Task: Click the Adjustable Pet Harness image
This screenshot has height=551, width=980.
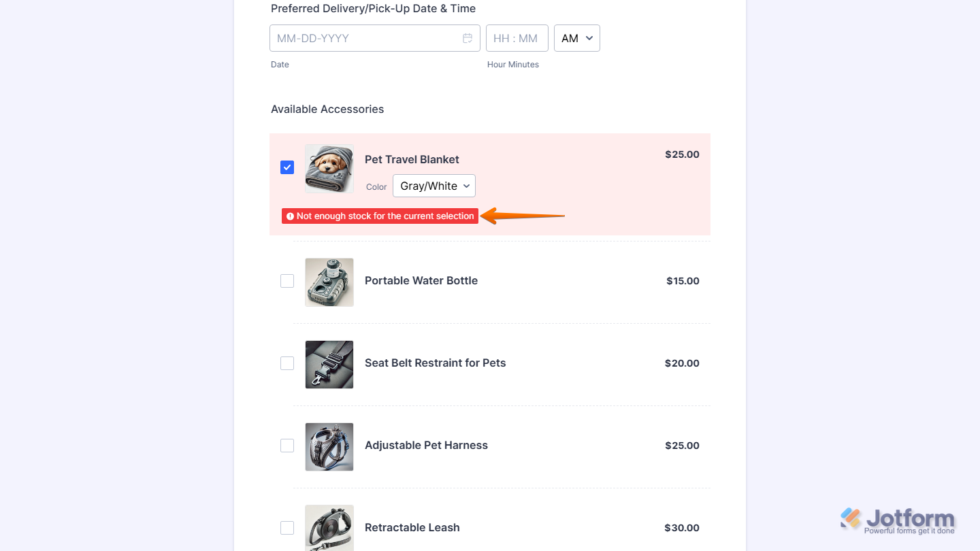Action: click(329, 446)
